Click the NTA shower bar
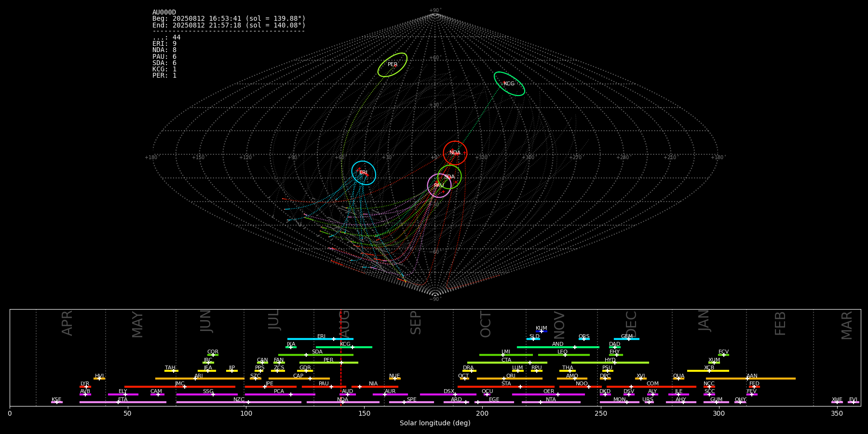This screenshot has width=868, height=434. click(x=551, y=402)
